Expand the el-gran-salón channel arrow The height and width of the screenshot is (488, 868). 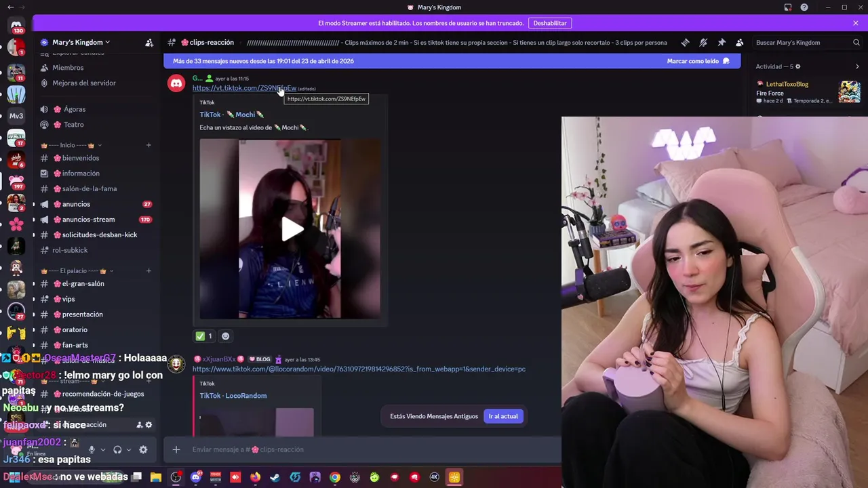tap(34, 284)
